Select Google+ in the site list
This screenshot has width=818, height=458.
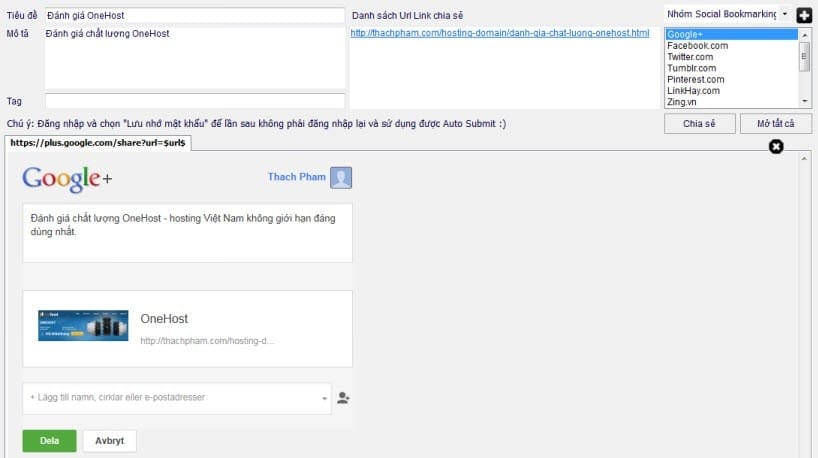tap(732, 34)
